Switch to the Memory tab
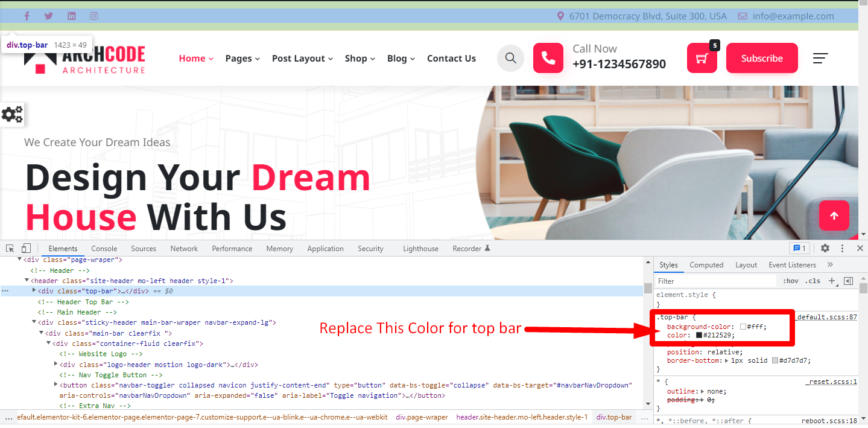The image size is (868, 428). point(279,249)
